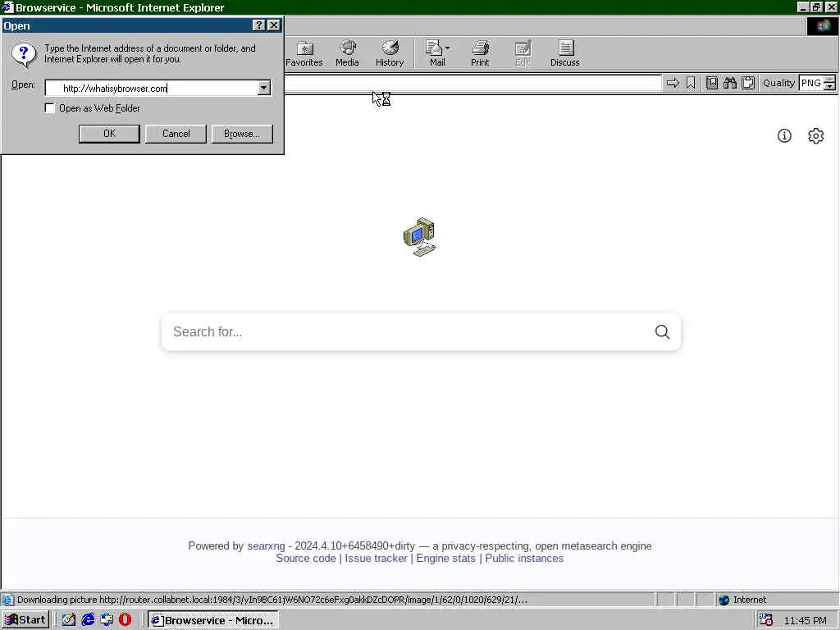
Task: Increase the Quality spinner value
Action: click(830, 80)
